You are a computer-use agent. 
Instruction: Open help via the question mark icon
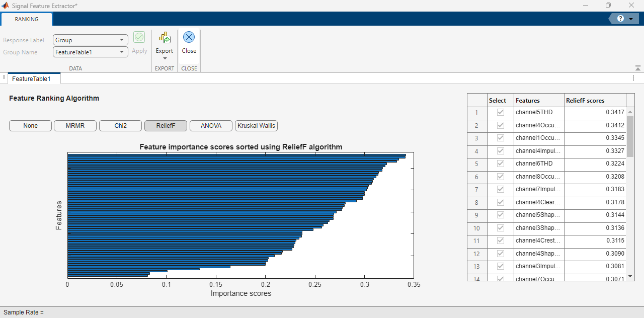(x=620, y=18)
